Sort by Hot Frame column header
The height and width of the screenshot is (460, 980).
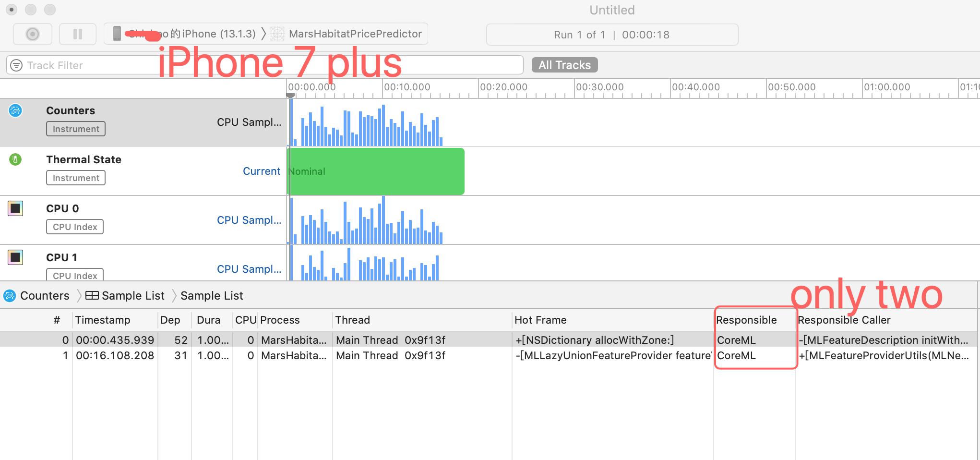(613, 320)
